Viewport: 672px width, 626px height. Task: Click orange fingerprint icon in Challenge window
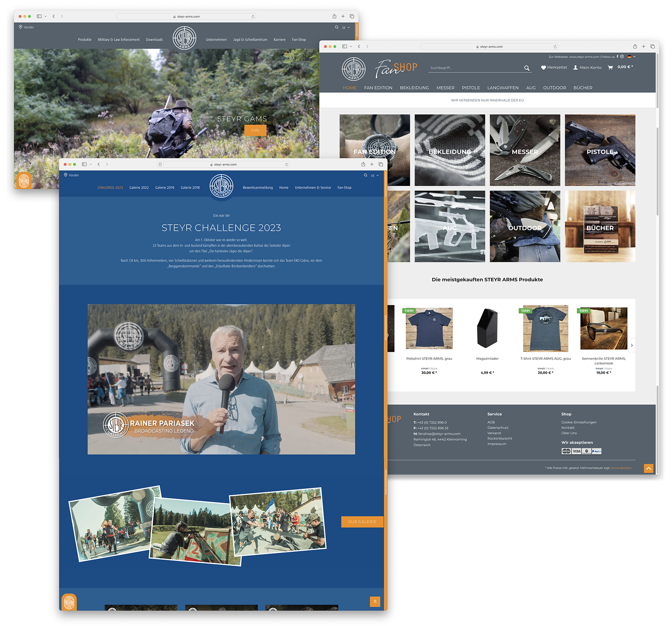[x=69, y=602]
